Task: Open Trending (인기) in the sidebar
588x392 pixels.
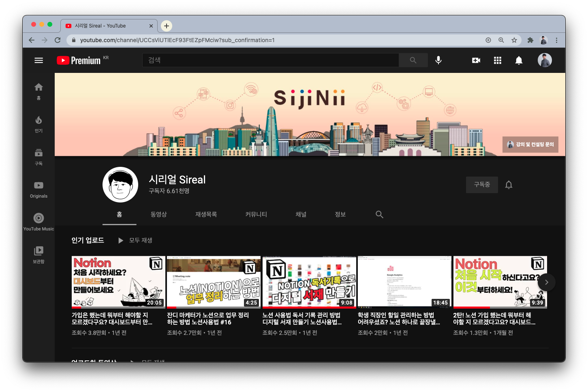Action: 38,124
